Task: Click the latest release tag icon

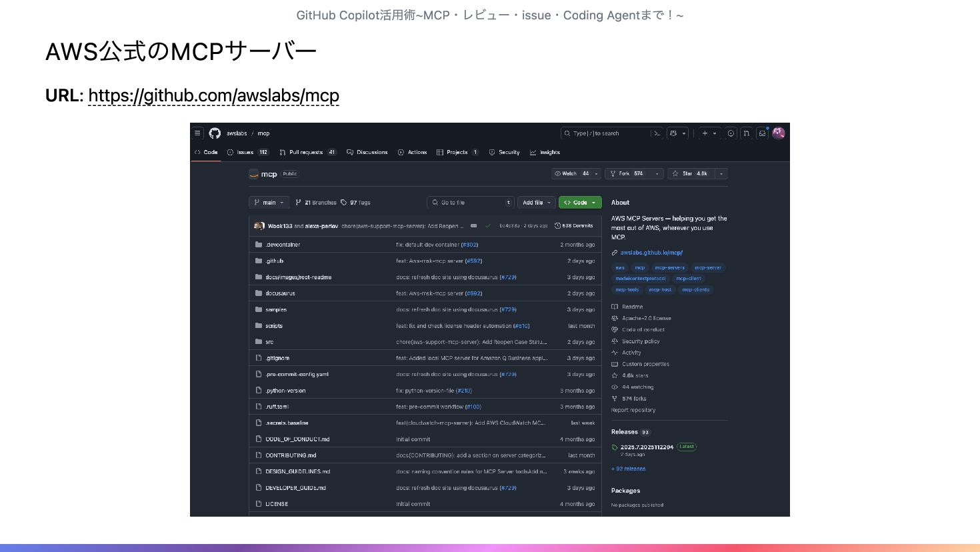Action: point(615,447)
